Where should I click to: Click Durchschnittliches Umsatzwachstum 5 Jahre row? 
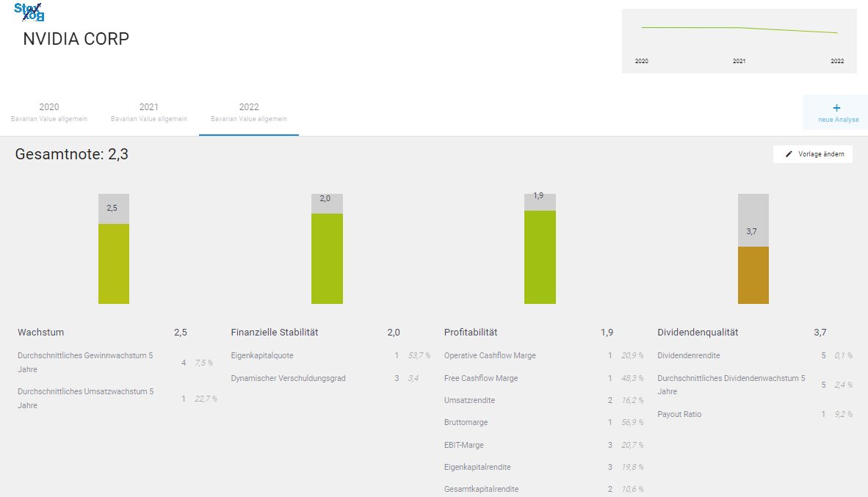(x=116, y=398)
